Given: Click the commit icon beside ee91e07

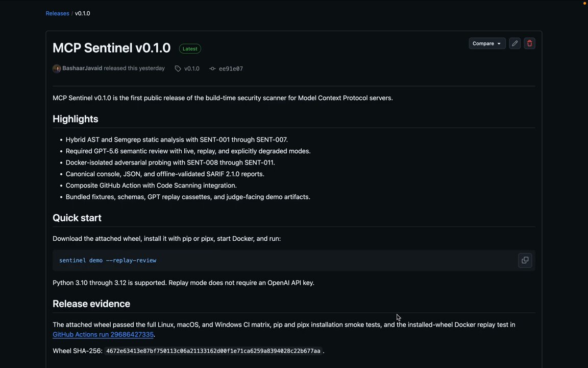Looking at the screenshot, I should [x=213, y=68].
